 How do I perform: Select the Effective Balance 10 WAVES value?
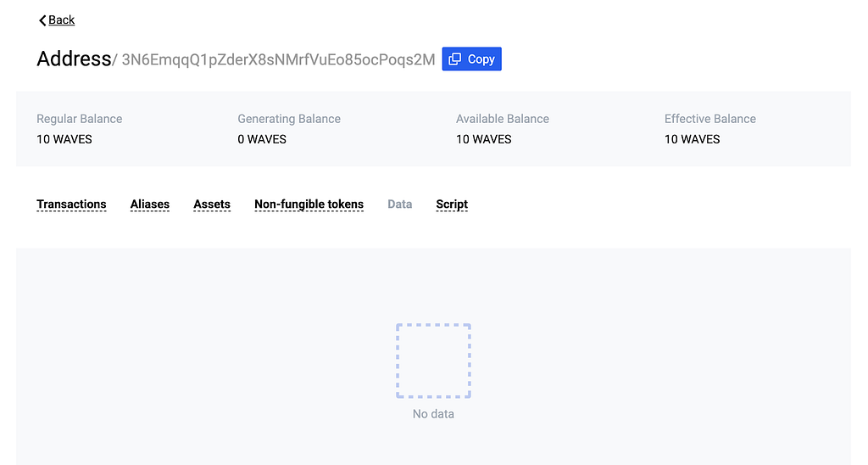(692, 140)
